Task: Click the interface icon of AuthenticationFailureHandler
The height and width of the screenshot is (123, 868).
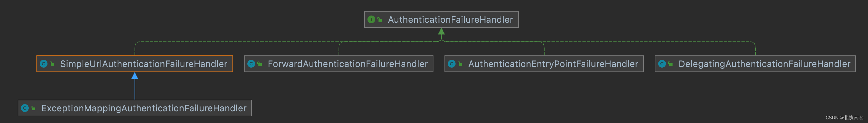Action: (x=371, y=20)
